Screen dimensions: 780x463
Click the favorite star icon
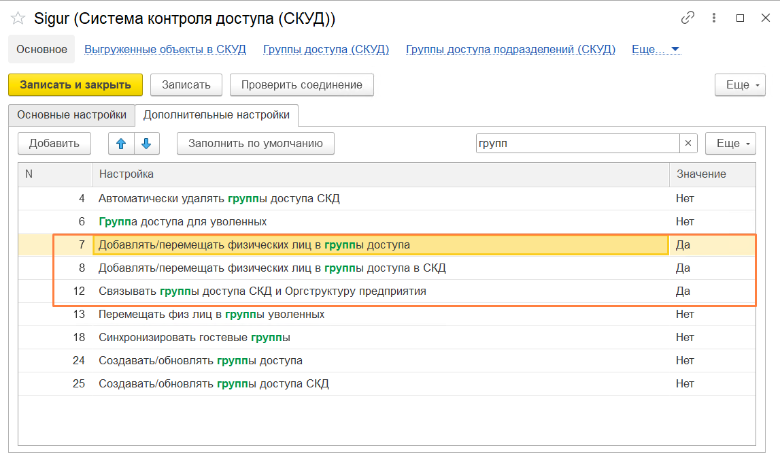pyautogui.click(x=18, y=18)
